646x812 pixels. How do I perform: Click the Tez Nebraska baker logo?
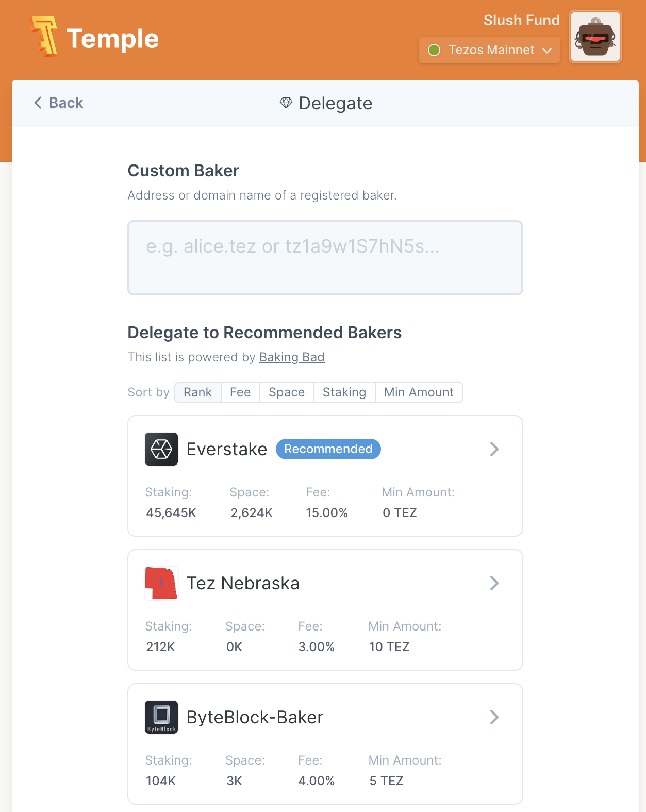point(161,583)
